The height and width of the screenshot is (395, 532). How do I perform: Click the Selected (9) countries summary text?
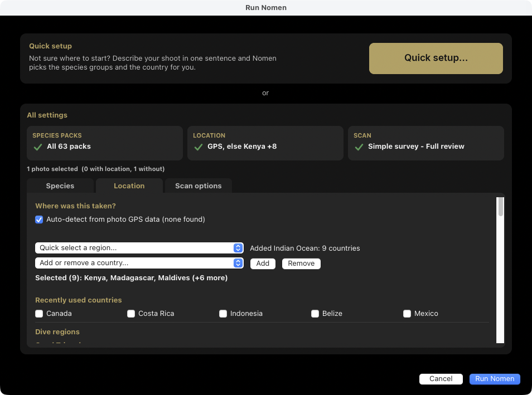[131, 277]
